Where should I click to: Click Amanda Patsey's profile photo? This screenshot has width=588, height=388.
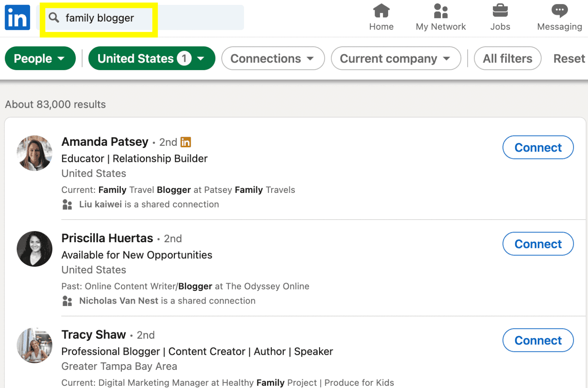pos(34,153)
